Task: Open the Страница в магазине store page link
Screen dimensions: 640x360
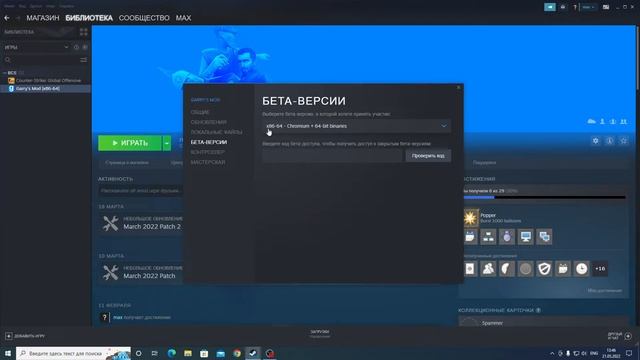Action: 127,162
